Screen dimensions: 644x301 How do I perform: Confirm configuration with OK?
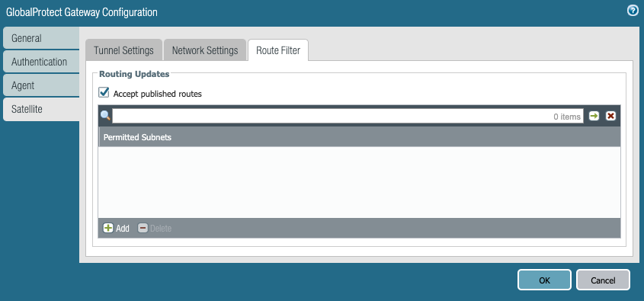[544, 280]
